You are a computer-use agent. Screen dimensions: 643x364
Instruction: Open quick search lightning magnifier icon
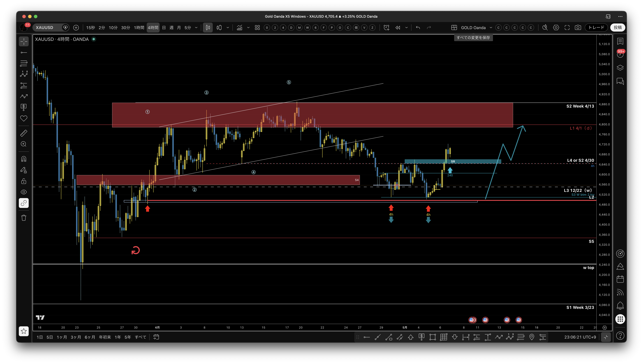tap(545, 28)
